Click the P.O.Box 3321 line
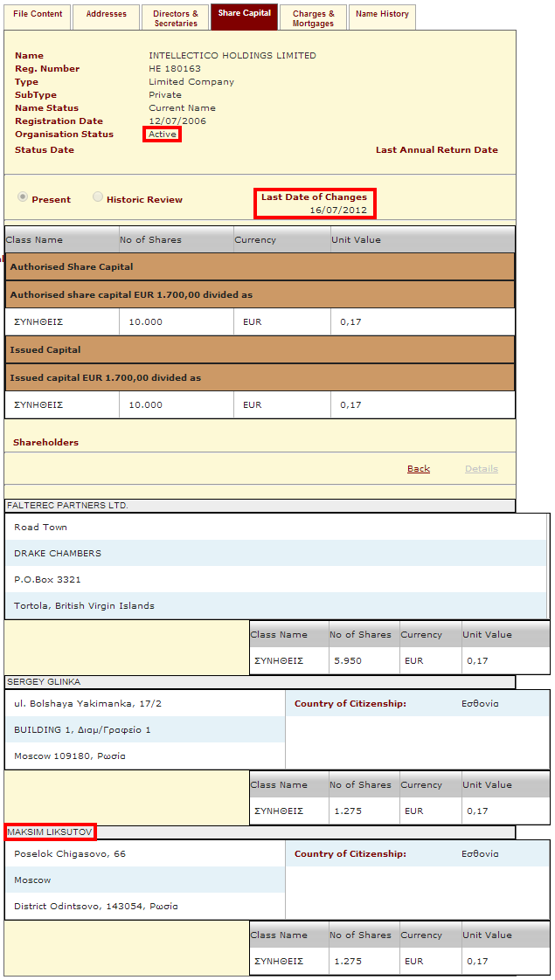Image resolution: width=555 pixels, height=980 pixels. (x=47, y=579)
